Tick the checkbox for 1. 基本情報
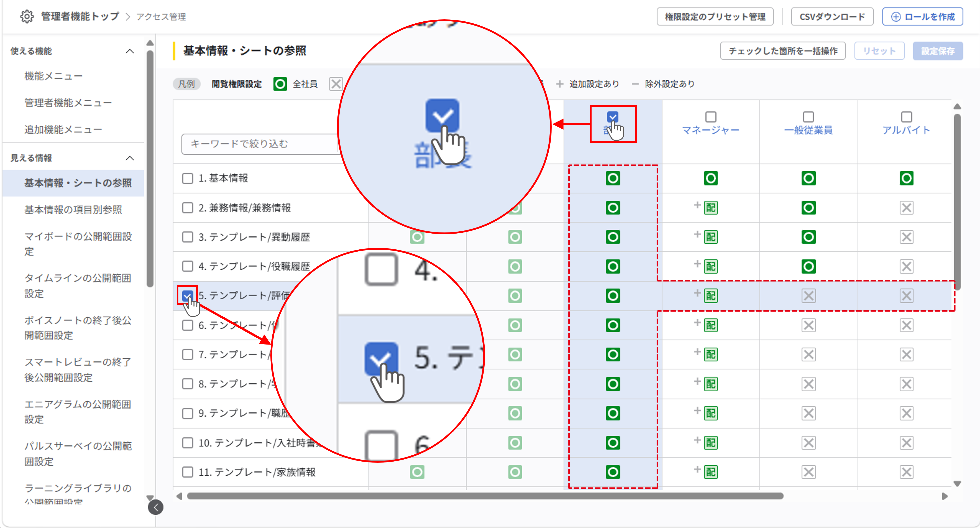980x528 pixels. pyautogui.click(x=188, y=178)
